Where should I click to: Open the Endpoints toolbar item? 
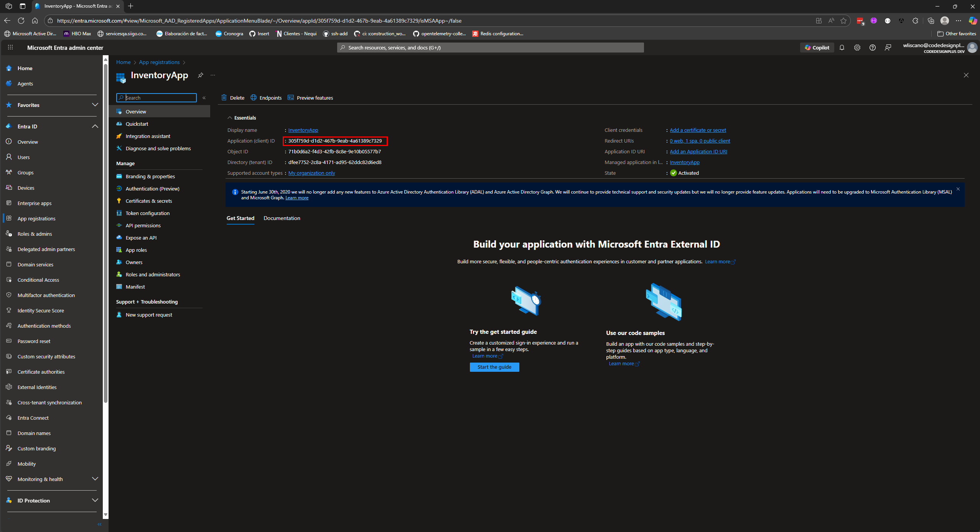(266, 98)
